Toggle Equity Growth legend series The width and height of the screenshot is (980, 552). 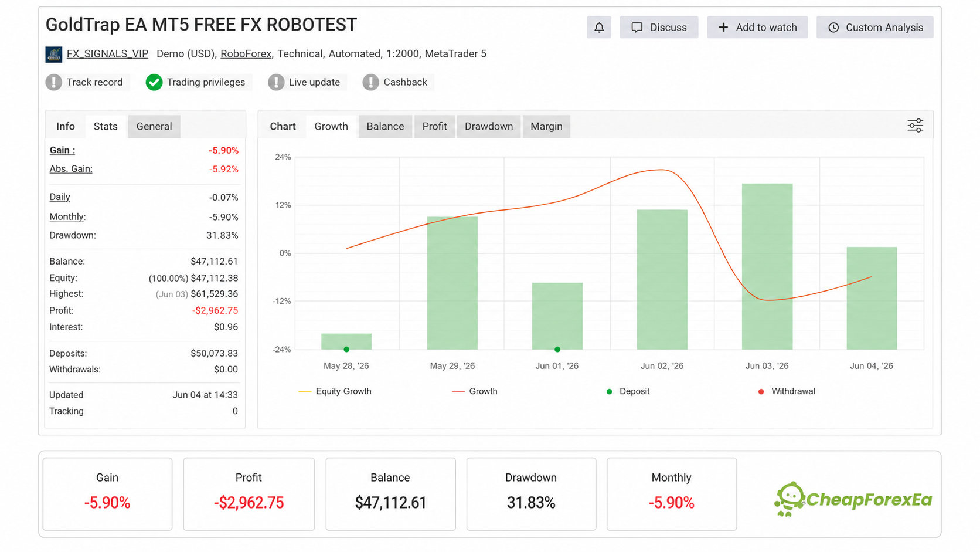coord(335,391)
